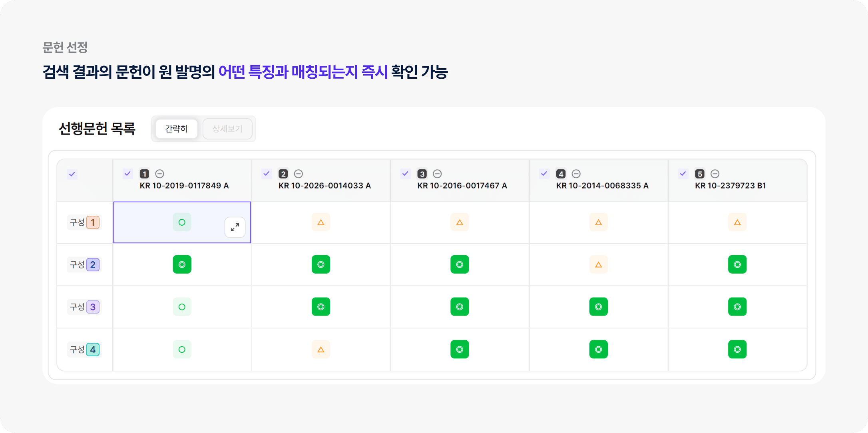Viewport: 868px width, 433px height.
Task: Click the minus-circle icon next to document 3
Action: click(437, 174)
